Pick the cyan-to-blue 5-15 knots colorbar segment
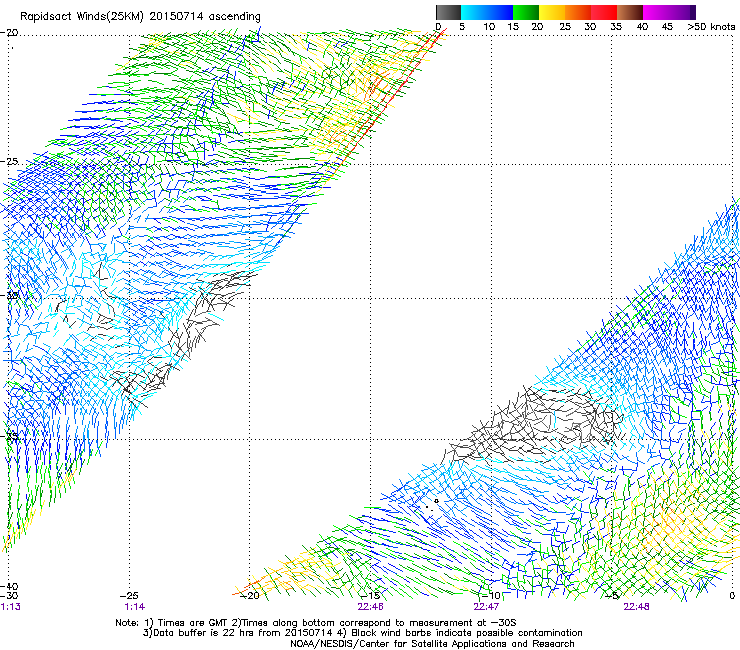This screenshot has height=650, width=740. tap(487, 12)
